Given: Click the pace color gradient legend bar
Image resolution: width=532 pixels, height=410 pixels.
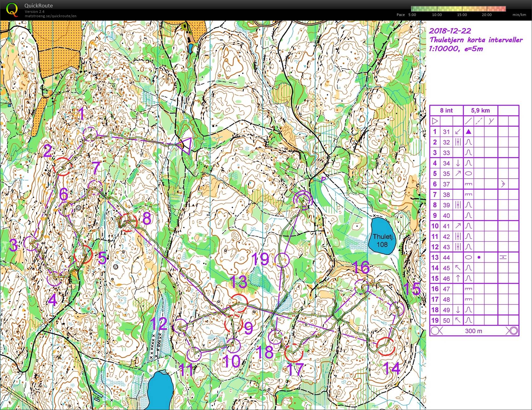Looking at the screenshot, I should 458,9.
